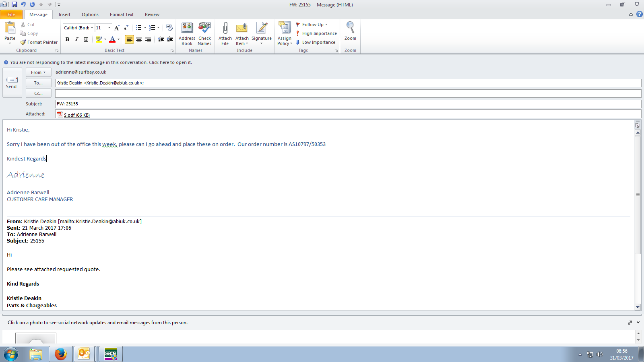Open the font size dropdown
The width and height of the screenshot is (644, 362).
109,28
